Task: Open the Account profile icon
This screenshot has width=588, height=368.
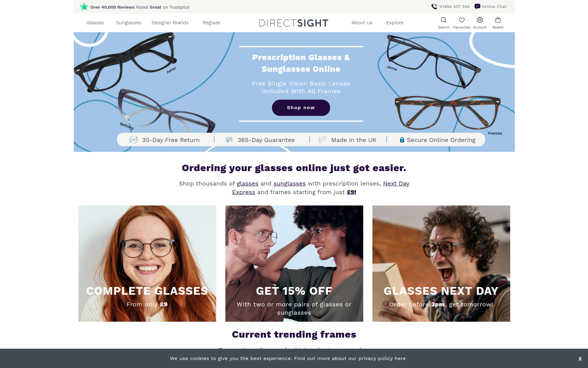Action: tap(480, 20)
